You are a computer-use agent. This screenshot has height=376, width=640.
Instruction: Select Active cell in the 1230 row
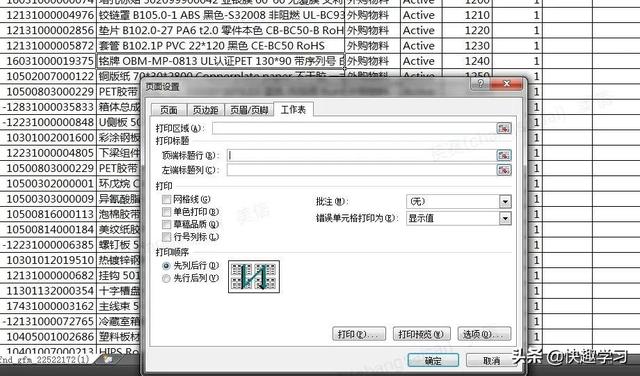[421, 46]
